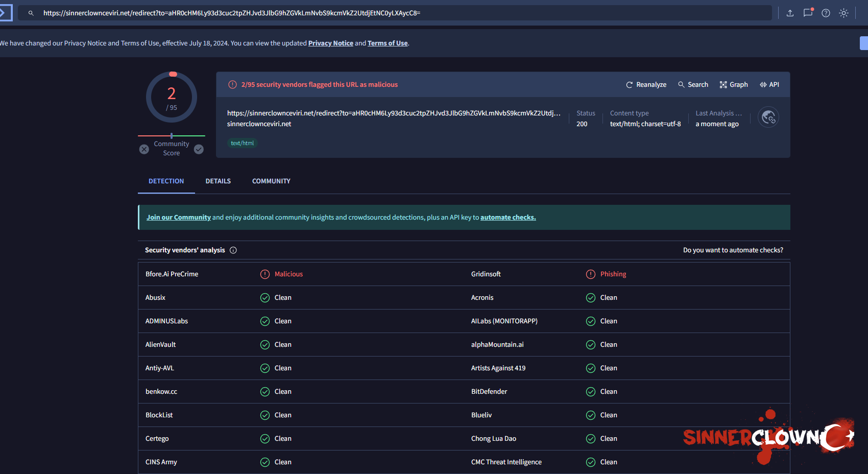This screenshot has height=474, width=868.
Task: Open the help question mark icon
Action: coord(826,13)
